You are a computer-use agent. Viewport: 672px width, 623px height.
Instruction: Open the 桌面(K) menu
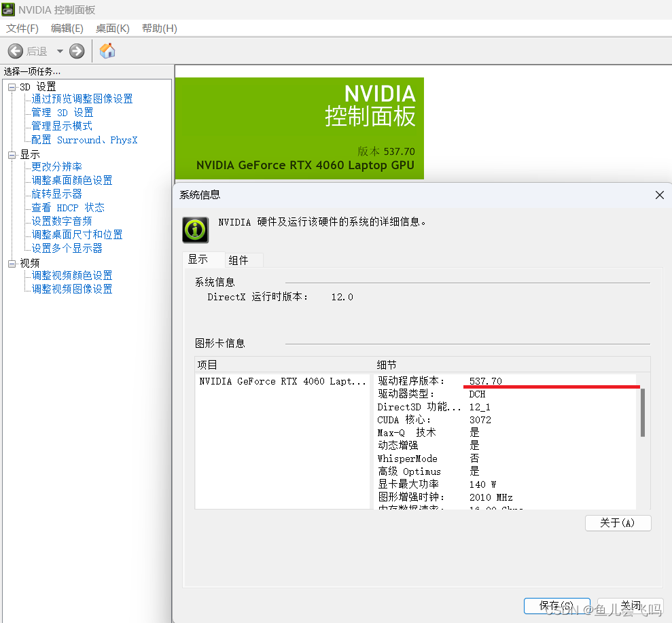point(112,29)
